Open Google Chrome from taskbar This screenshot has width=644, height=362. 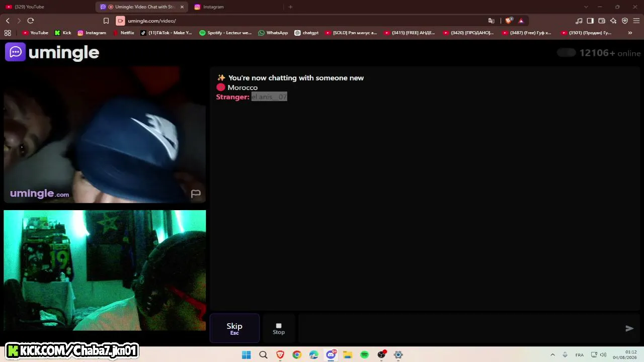pos(297,355)
